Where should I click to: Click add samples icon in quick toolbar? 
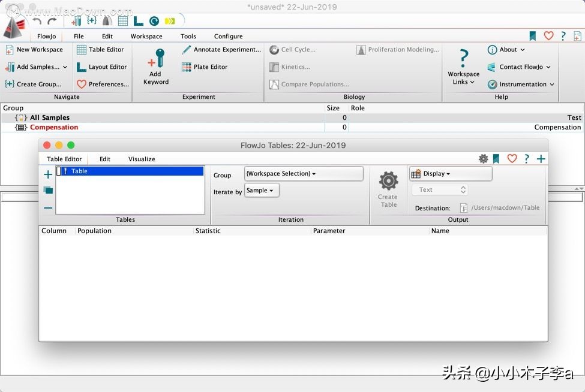point(76,21)
